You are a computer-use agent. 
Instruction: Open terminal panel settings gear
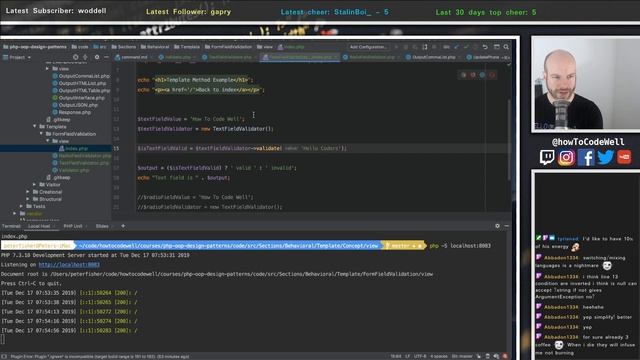point(497,226)
